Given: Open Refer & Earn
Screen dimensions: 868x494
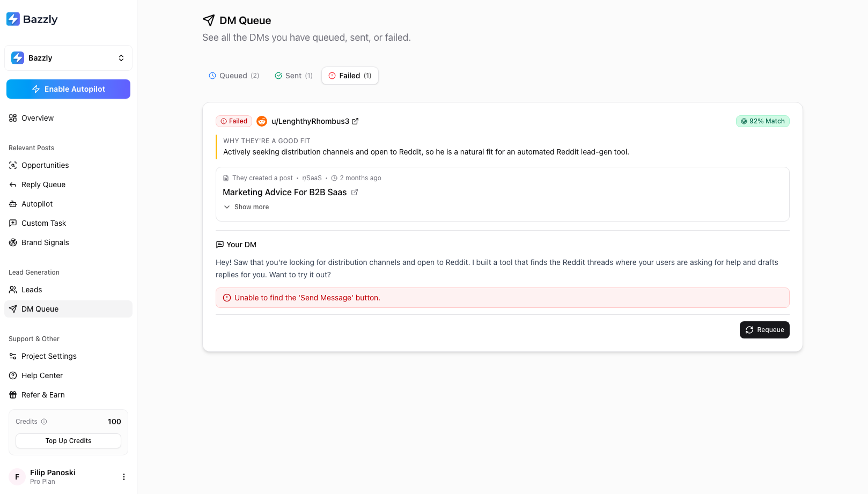Looking at the screenshot, I should click(x=68, y=395).
